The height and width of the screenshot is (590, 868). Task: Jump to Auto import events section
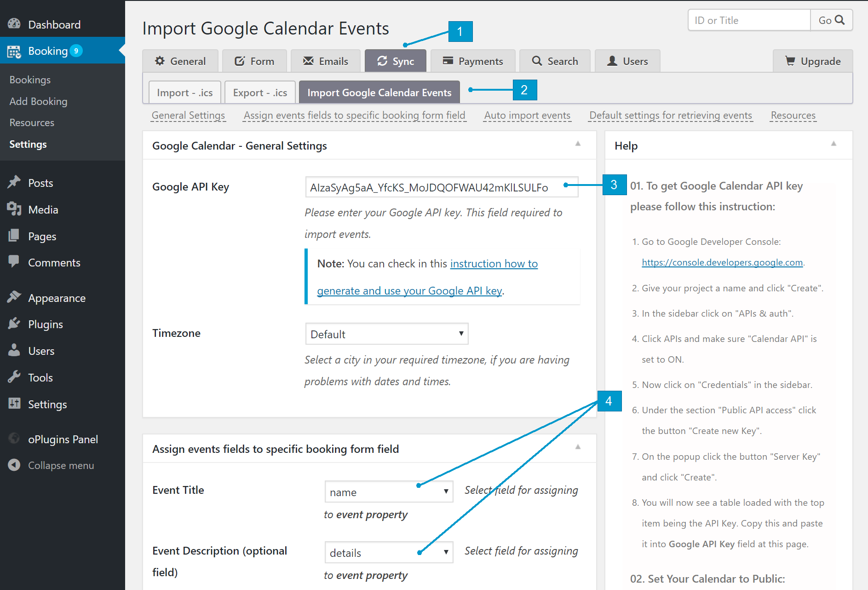pos(527,115)
